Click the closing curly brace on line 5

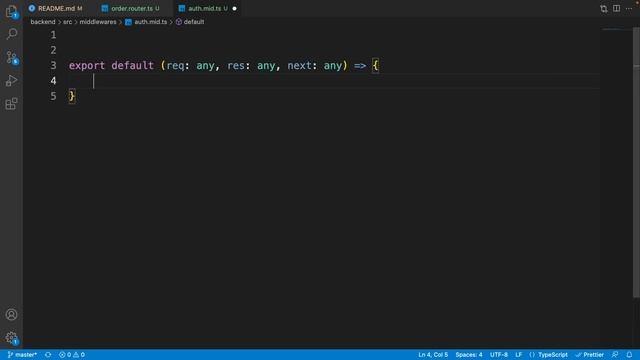[x=72, y=96]
